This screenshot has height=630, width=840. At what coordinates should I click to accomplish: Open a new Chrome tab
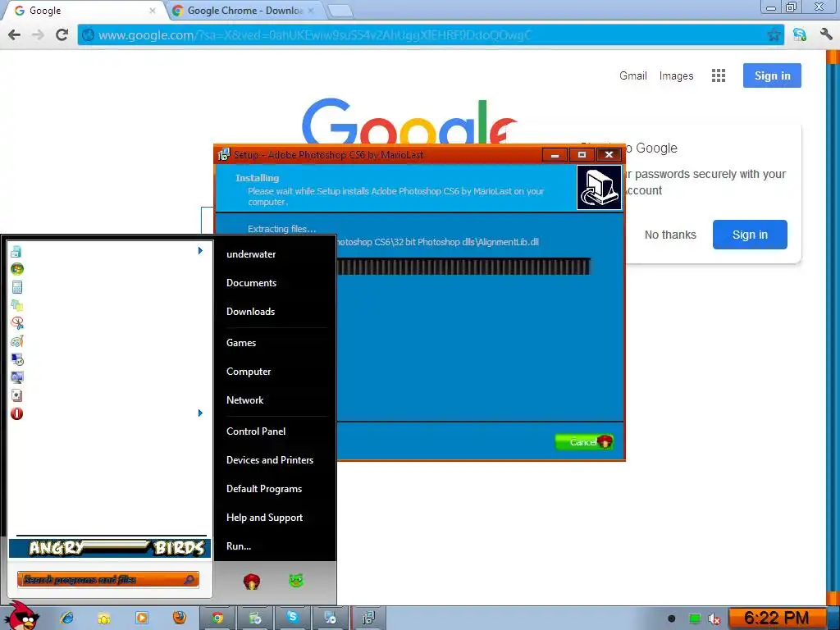[340, 11]
